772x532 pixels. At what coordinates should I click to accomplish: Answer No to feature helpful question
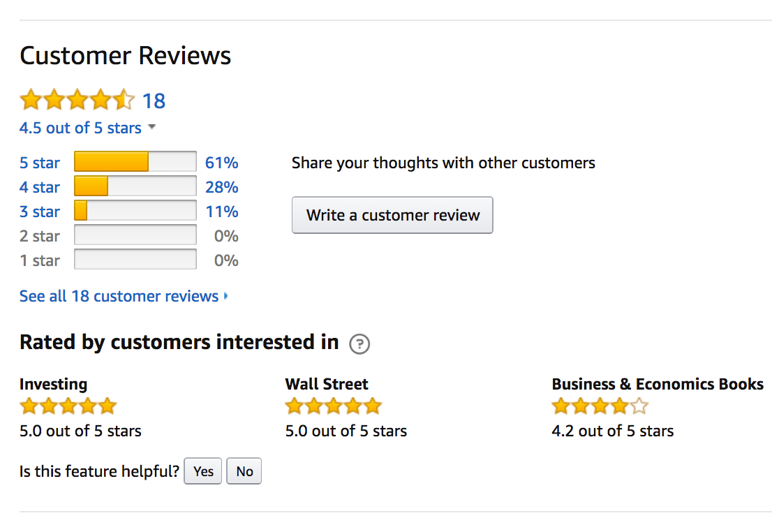click(244, 471)
